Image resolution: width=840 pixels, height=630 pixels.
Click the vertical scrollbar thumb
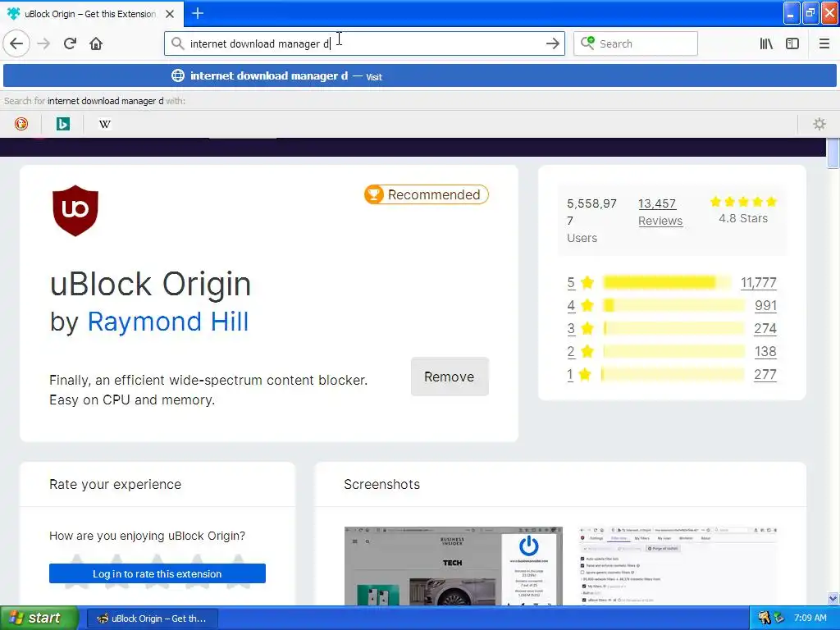tap(833, 153)
